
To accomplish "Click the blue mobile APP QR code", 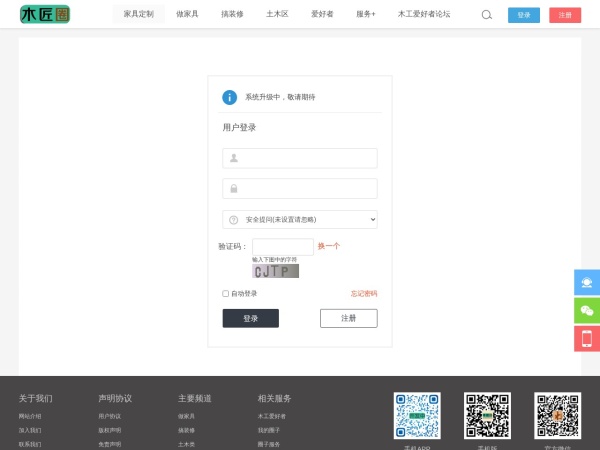I will pos(417,416).
